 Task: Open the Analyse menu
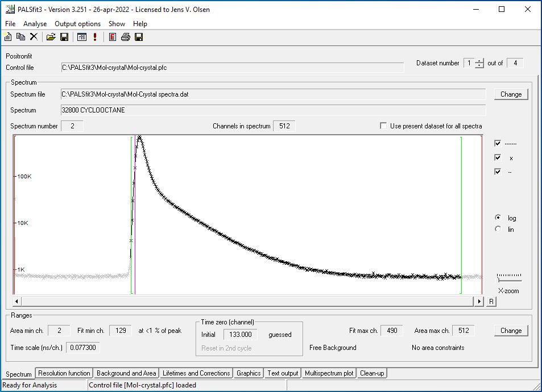click(35, 24)
